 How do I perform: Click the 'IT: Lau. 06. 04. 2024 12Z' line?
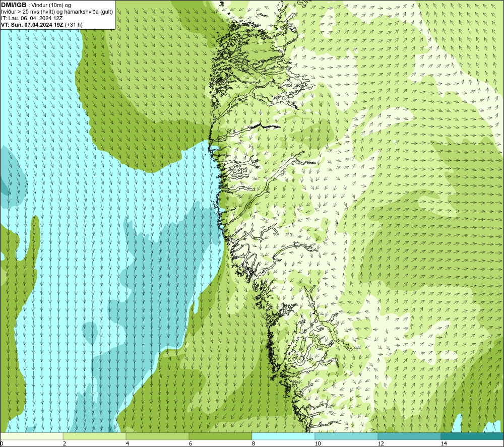pos(31,18)
